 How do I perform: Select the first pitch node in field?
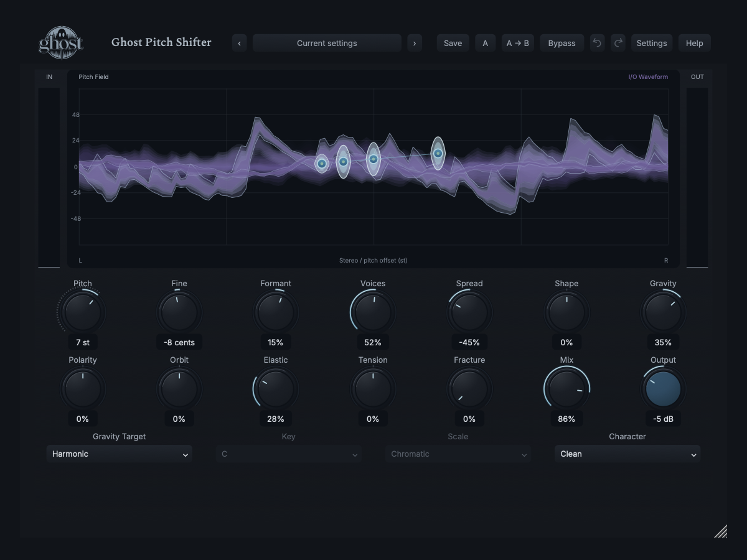pyautogui.click(x=322, y=164)
